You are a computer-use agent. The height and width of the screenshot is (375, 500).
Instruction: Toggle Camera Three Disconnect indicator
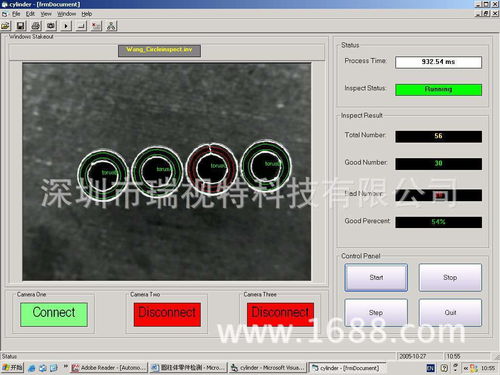280,314
